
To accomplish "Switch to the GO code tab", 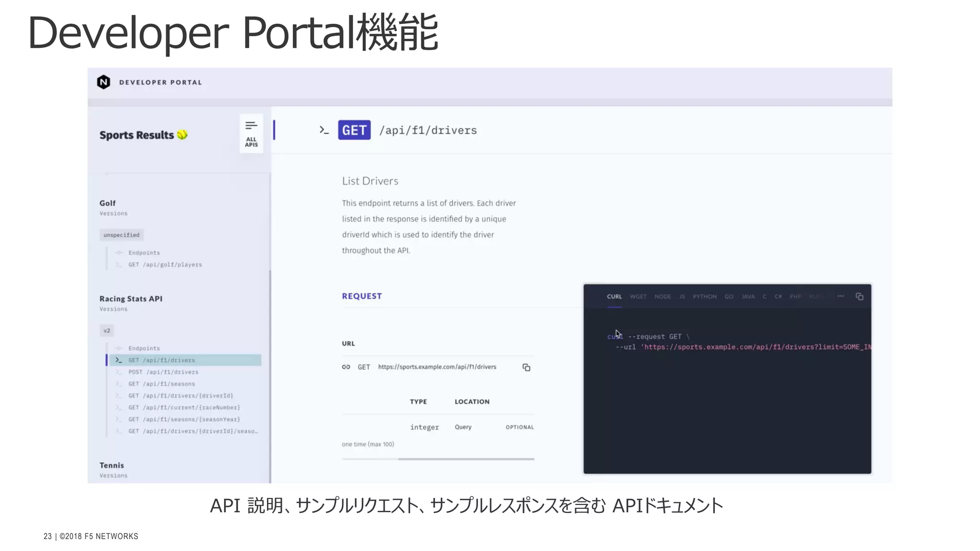I will click(x=729, y=297).
